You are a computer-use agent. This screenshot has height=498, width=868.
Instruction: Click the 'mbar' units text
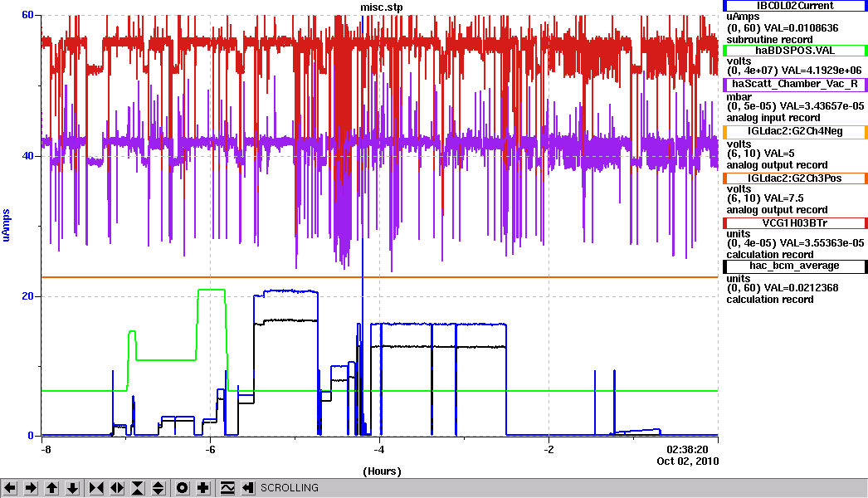point(739,97)
